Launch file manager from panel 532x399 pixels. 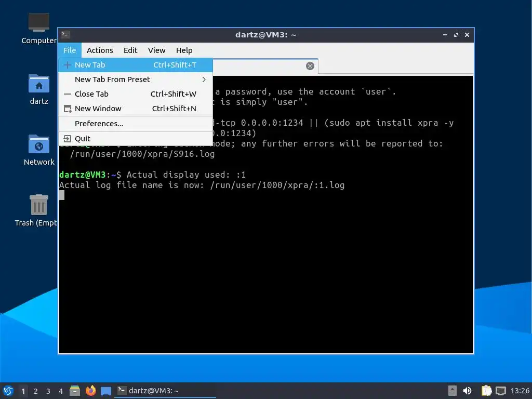[75, 391]
